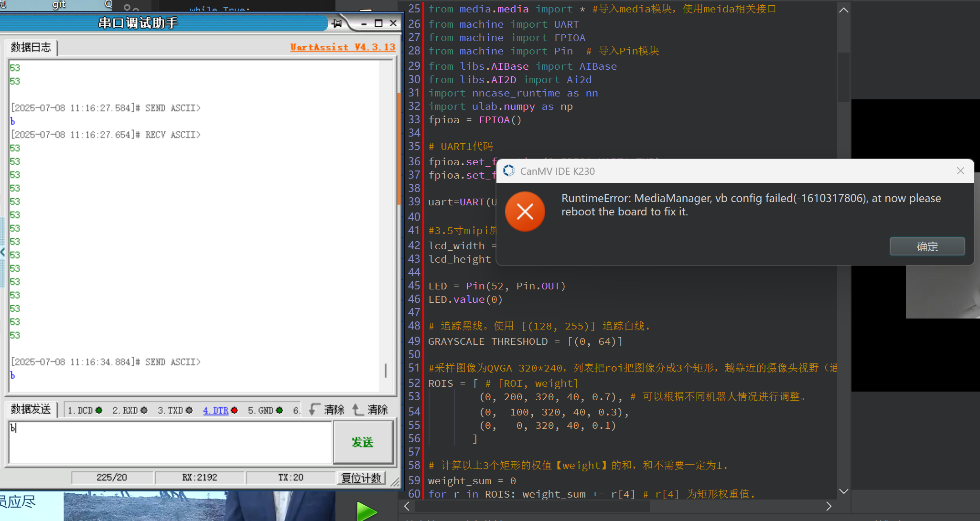Image resolution: width=980 pixels, height=521 pixels.
Task: Open the UartAssist V4.3.13 link
Action: 343,47
